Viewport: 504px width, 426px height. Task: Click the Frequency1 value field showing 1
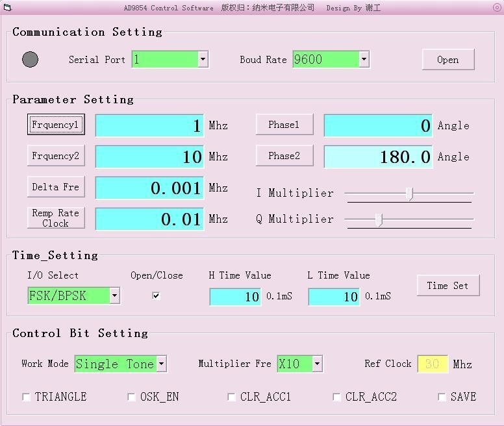pos(149,125)
